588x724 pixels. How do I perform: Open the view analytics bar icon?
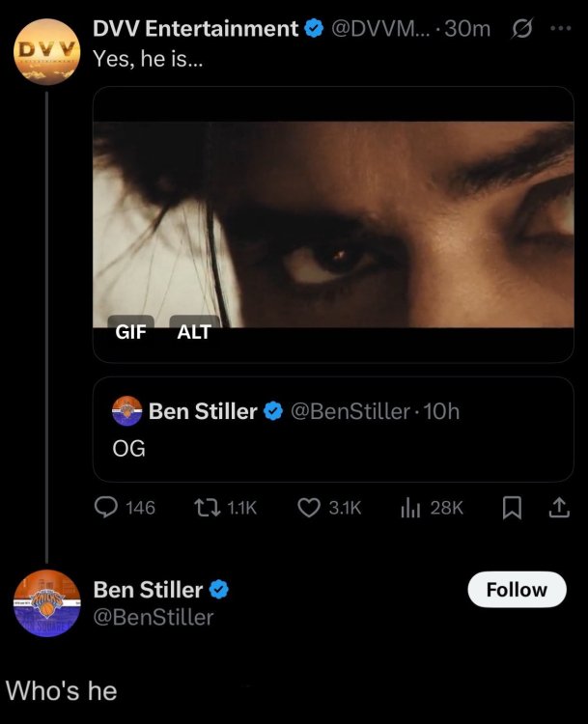click(408, 507)
